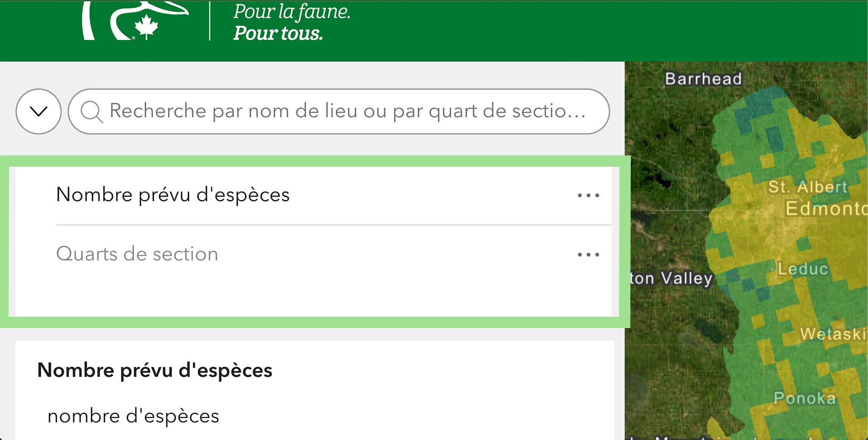
Task: Click the "nombre d'espèces" legend label
Action: pos(133,416)
